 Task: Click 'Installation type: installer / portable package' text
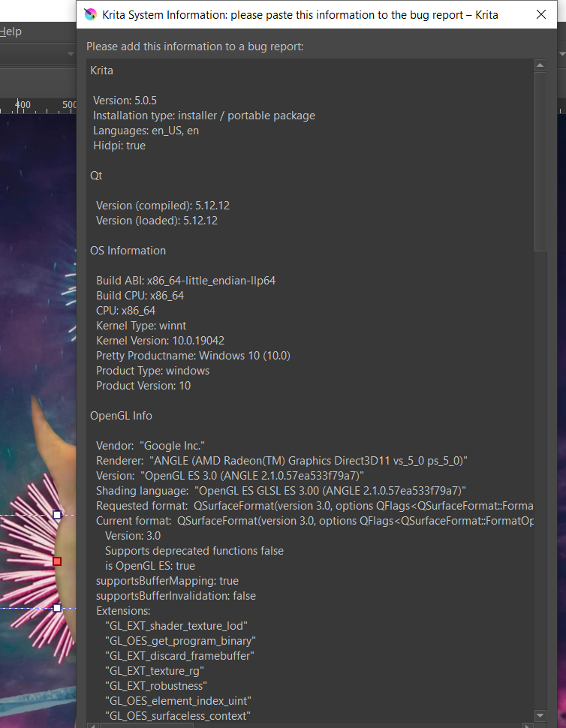(204, 116)
